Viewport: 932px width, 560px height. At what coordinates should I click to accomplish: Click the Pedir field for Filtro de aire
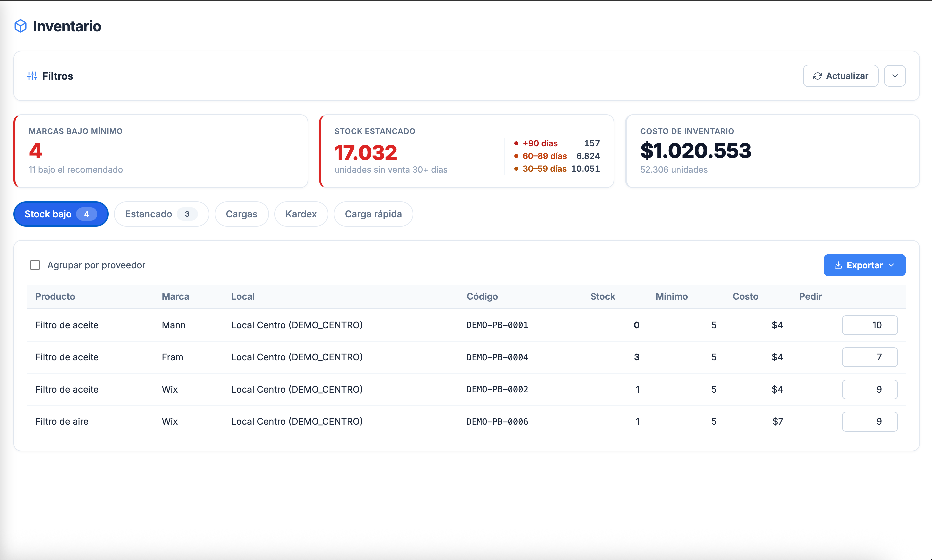coord(869,422)
